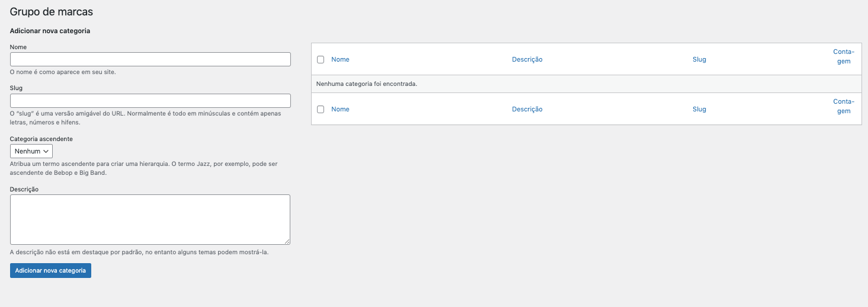Screen dimensions: 868x307
Task: Click the Categoria ascendente field label
Action: point(41,139)
